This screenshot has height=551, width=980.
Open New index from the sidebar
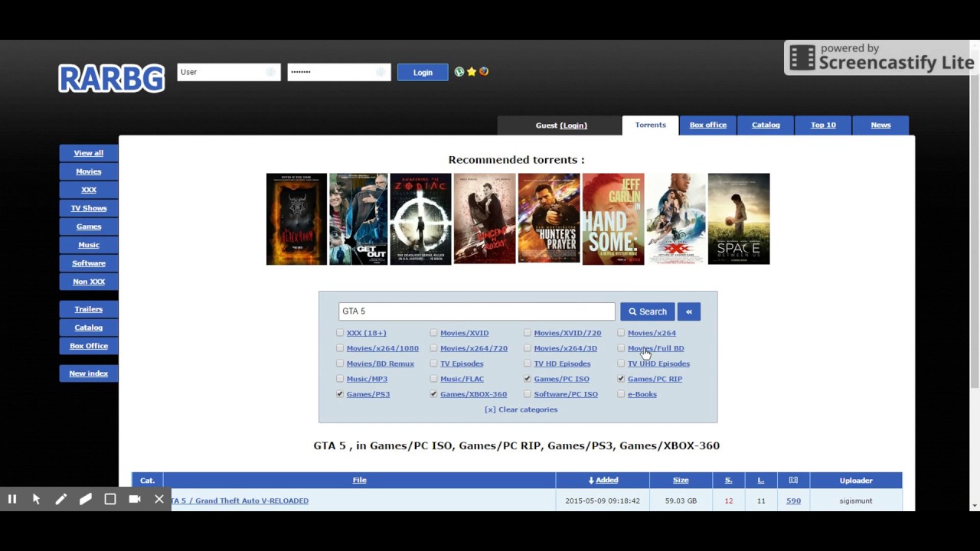tap(89, 373)
